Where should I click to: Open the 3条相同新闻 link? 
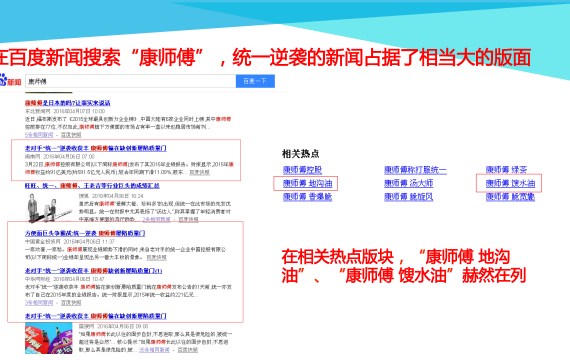[39, 303]
